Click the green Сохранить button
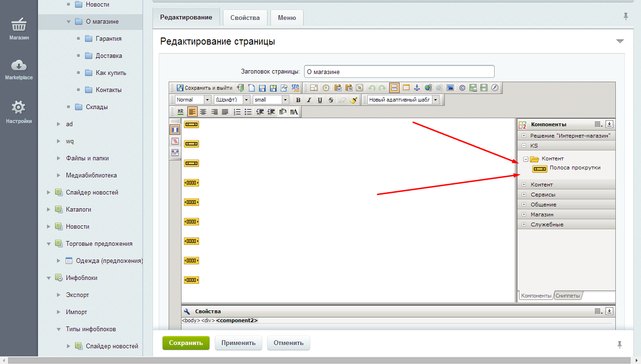Viewport: 641px width, 364px height. (186, 343)
